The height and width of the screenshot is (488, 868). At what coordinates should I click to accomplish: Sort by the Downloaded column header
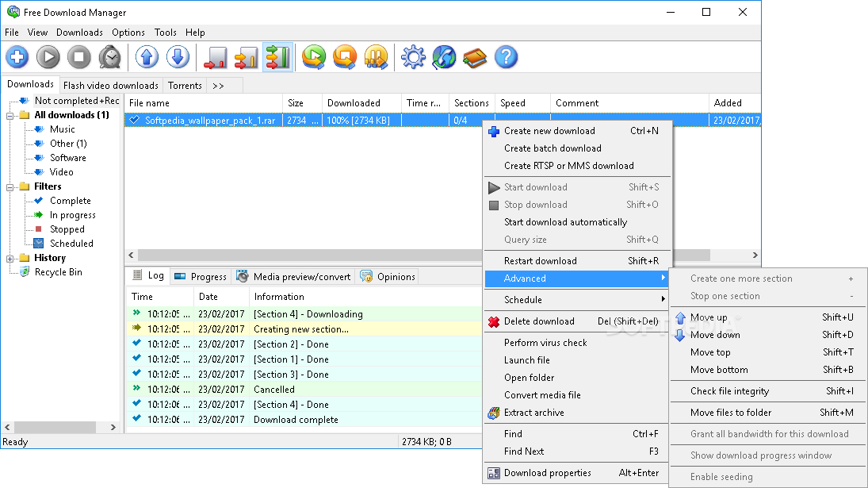coord(361,103)
